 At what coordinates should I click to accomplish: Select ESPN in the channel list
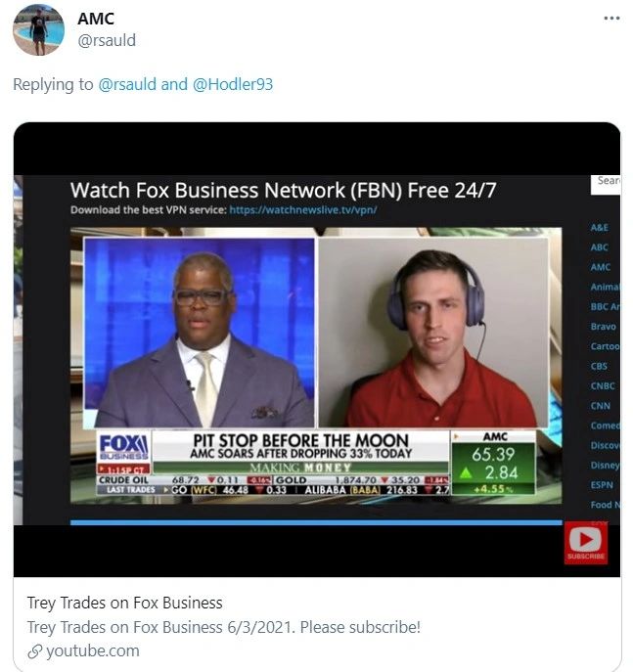[602, 485]
